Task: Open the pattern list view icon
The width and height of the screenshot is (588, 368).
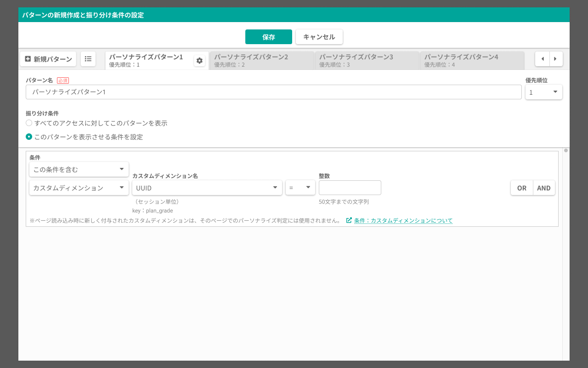Action: (88, 59)
